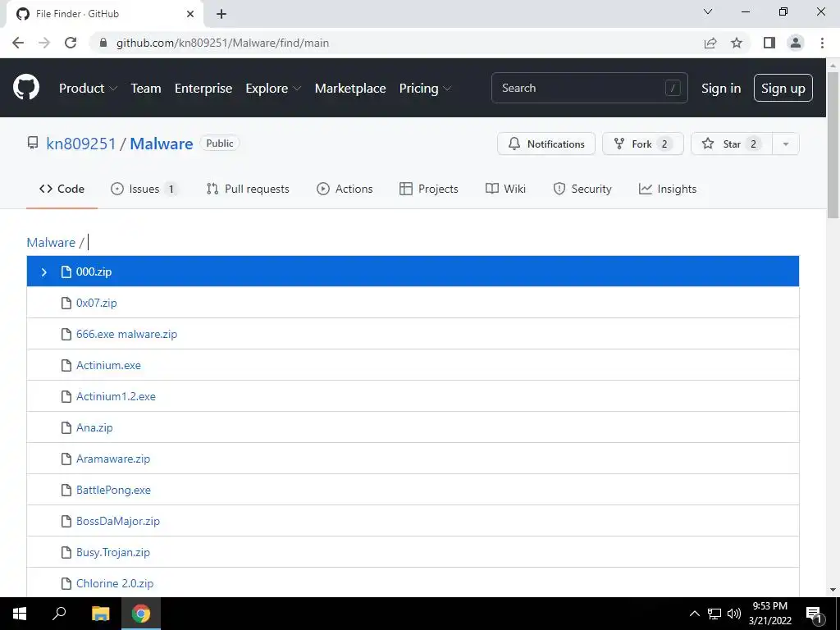Click the page vertical scrollbar thumb
840x630 pixels.
point(833,144)
